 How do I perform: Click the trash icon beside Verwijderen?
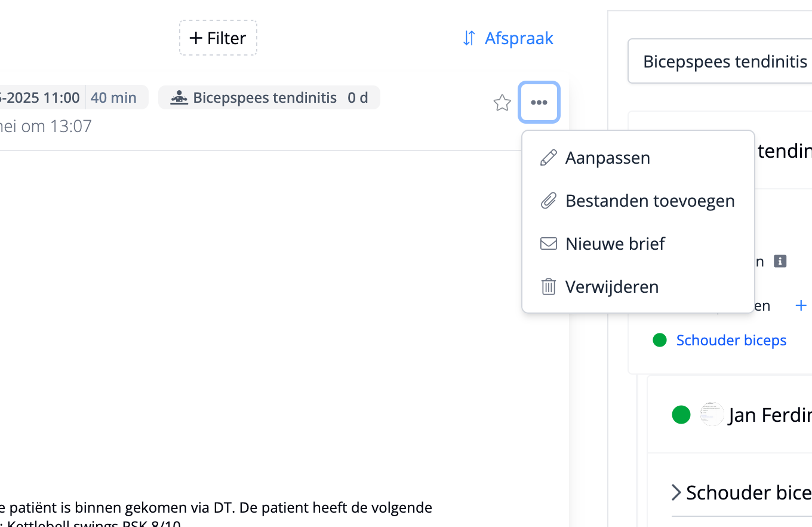coord(548,286)
